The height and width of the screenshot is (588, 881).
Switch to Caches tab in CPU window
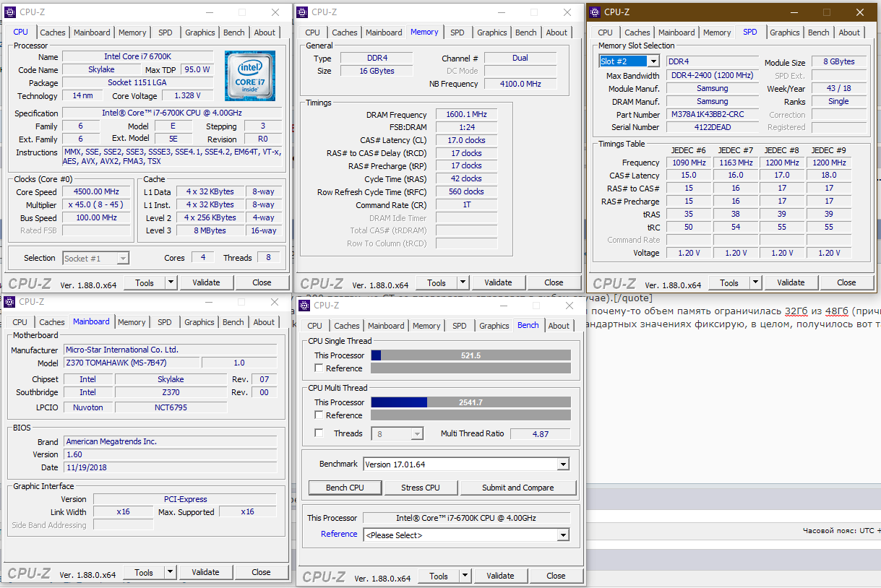click(53, 33)
